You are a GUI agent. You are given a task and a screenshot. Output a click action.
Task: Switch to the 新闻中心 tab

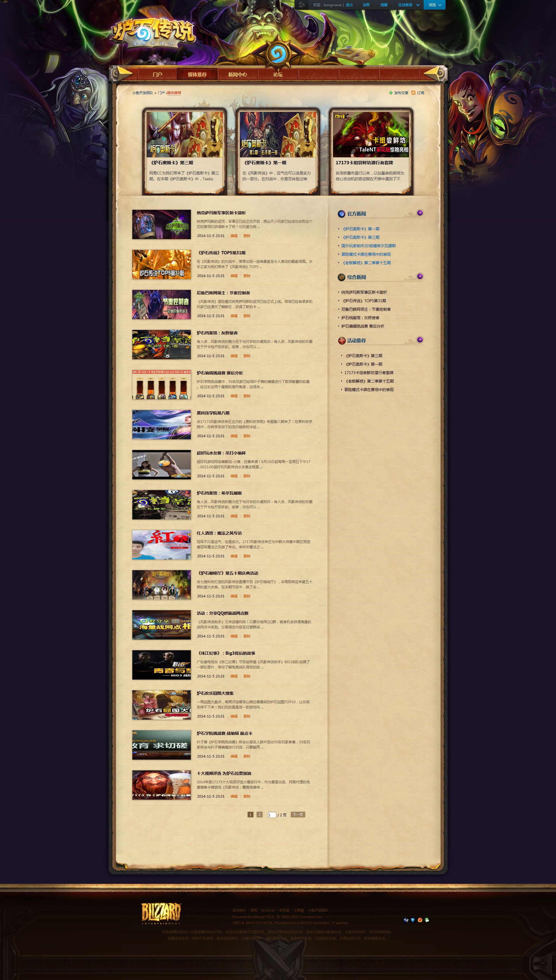[x=238, y=75]
